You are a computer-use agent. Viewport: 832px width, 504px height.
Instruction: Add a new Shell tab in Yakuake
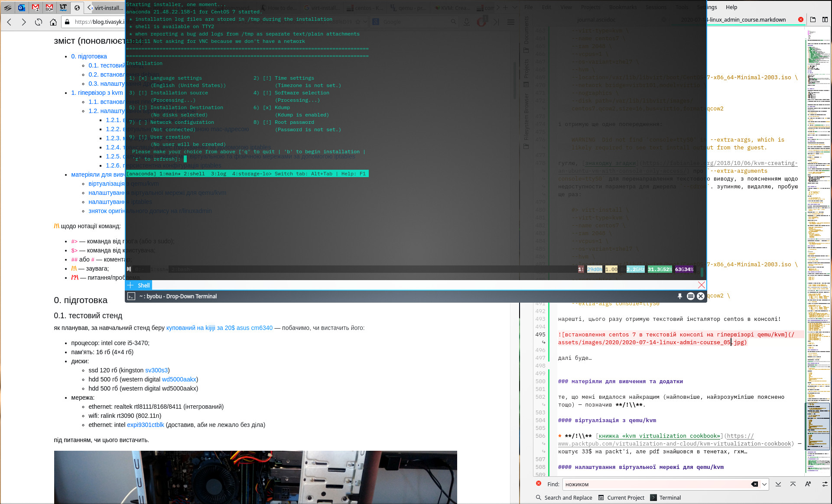[x=130, y=285]
